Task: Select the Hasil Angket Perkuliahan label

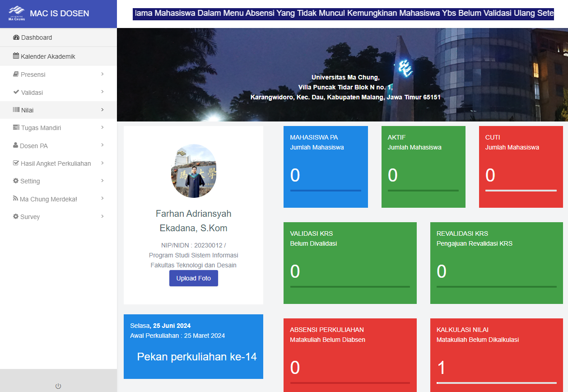Action: point(56,163)
